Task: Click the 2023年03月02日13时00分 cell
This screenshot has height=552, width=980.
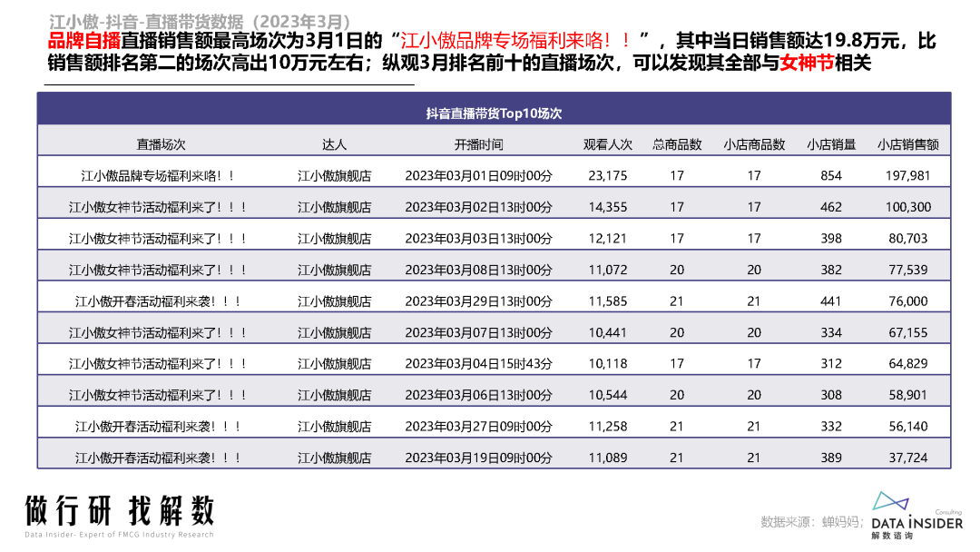Action: coord(479,207)
